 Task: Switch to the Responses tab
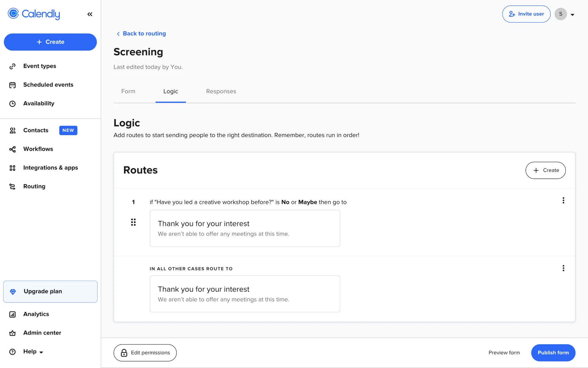221,91
